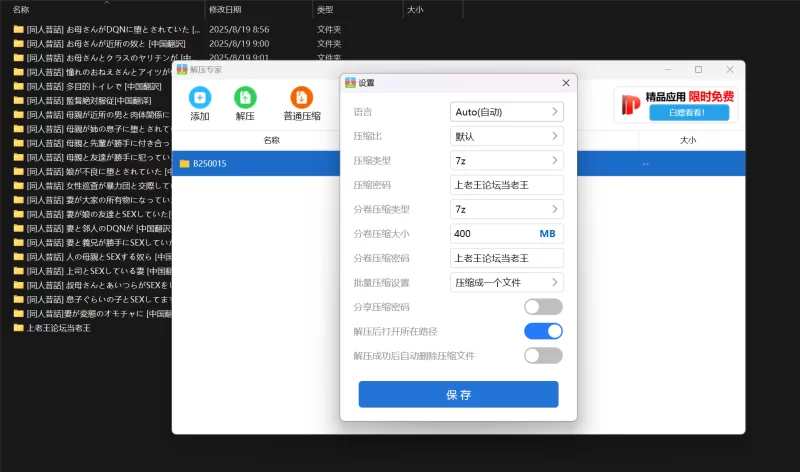
Task: Click the 添加 (Add) icon in 解压专家
Action: (x=199, y=97)
